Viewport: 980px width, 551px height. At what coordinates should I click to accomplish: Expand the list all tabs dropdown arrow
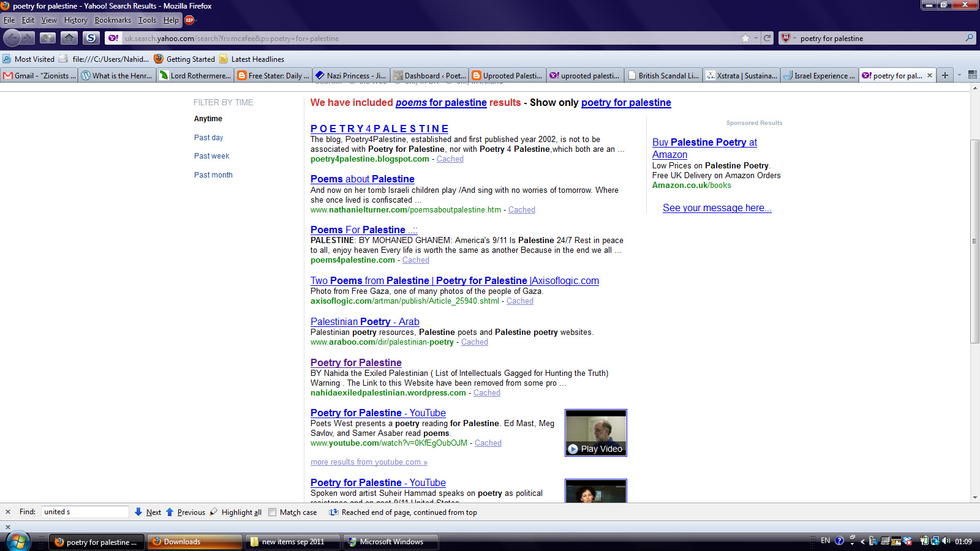click(x=959, y=75)
